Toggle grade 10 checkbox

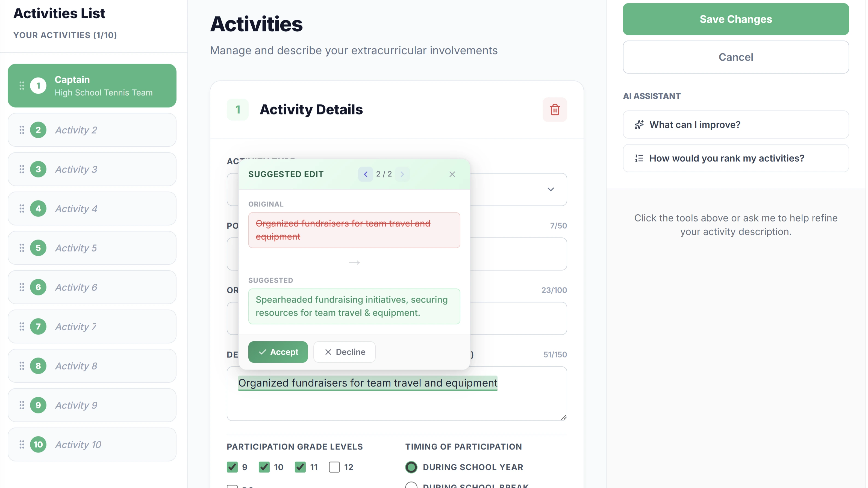tap(264, 467)
